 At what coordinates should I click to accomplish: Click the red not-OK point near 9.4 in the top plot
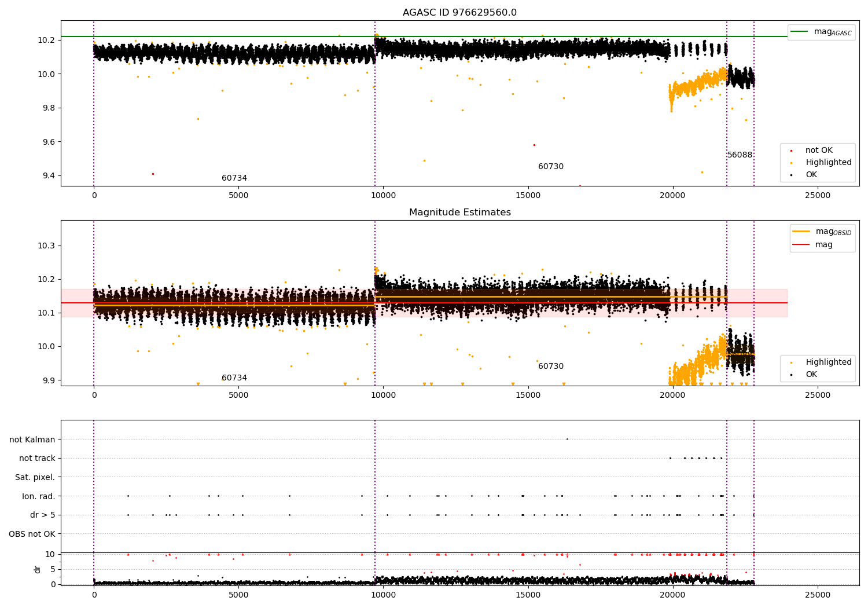coord(153,174)
